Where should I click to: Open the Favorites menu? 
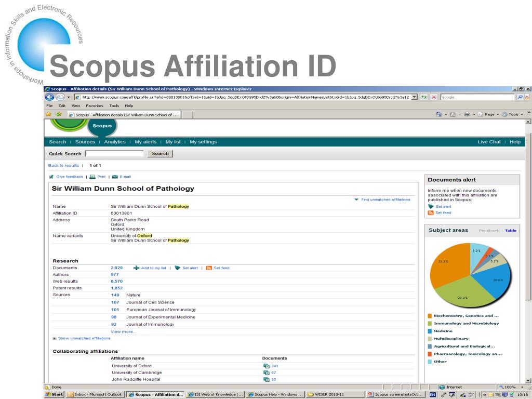click(x=95, y=106)
